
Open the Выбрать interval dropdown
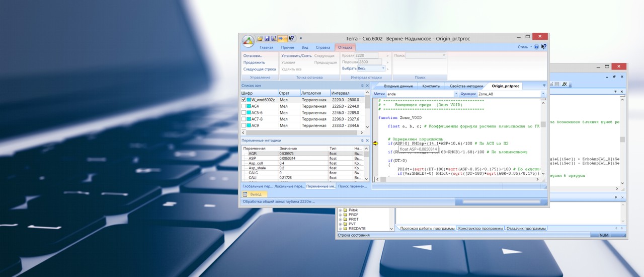click(x=383, y=68)
